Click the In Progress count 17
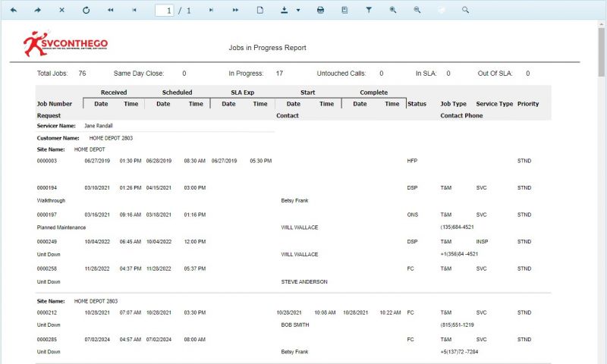The image size is (607, 364). coord(279,74)
